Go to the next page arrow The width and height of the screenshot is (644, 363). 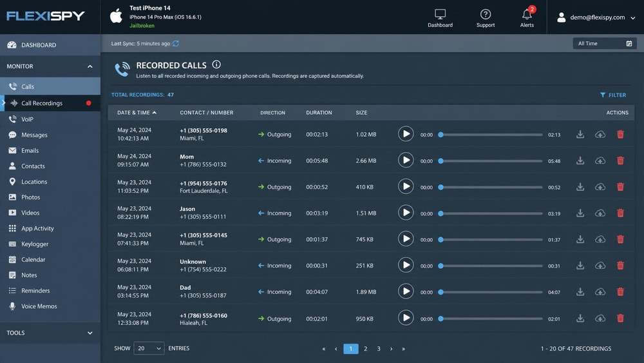click(x=391, y=349)
